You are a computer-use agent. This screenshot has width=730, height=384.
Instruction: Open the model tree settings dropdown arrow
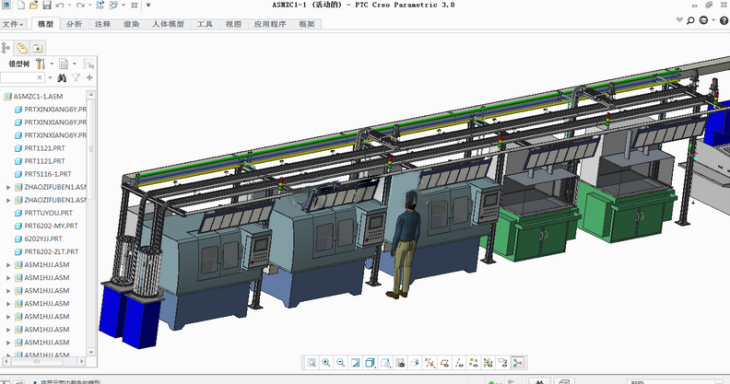[x=52, y=64]
